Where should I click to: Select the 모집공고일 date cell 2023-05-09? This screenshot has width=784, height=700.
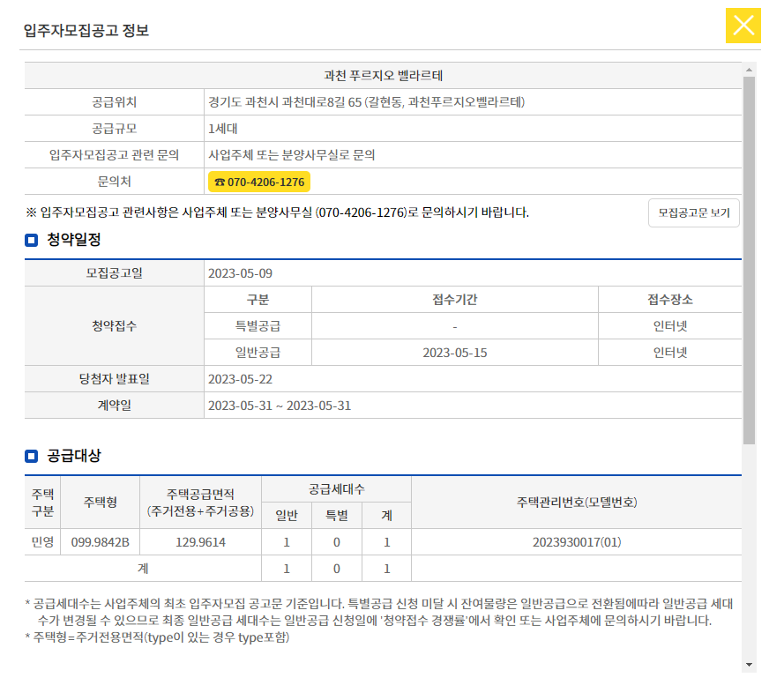click(238, 273)
